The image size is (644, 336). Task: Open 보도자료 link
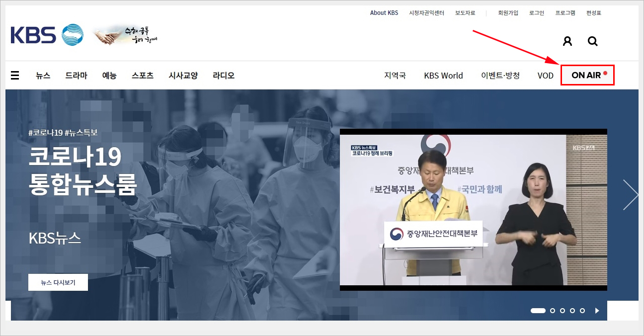coord(465,13)
